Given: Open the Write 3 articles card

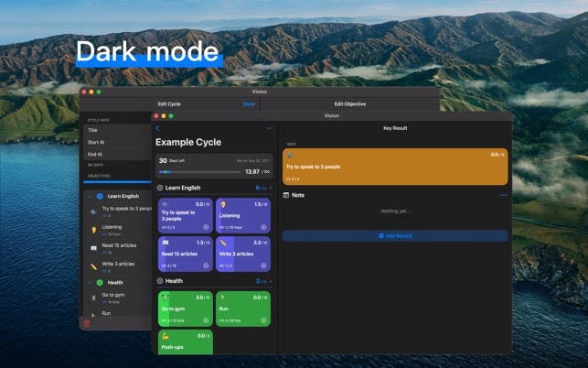Looking at the screenshot, I should [x=243, y=254].
